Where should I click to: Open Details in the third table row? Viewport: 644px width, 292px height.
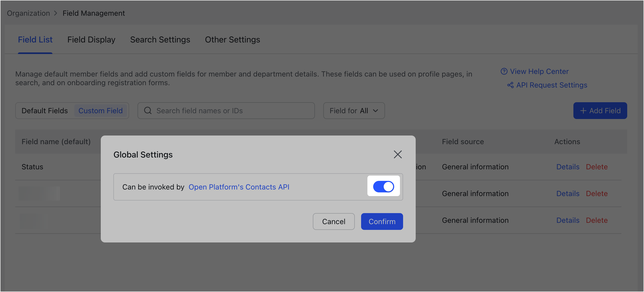568,220
